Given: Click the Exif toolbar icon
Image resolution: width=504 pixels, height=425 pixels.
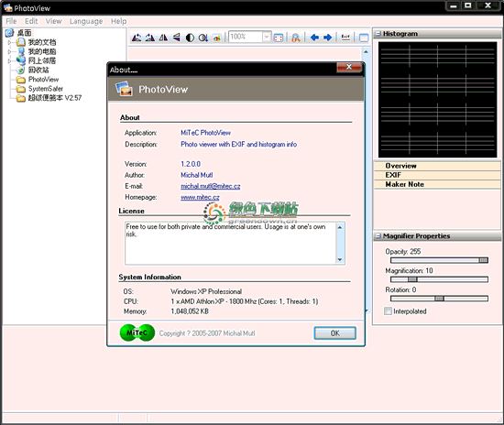Looking at the screenshot, I should [x=345, y=38].
